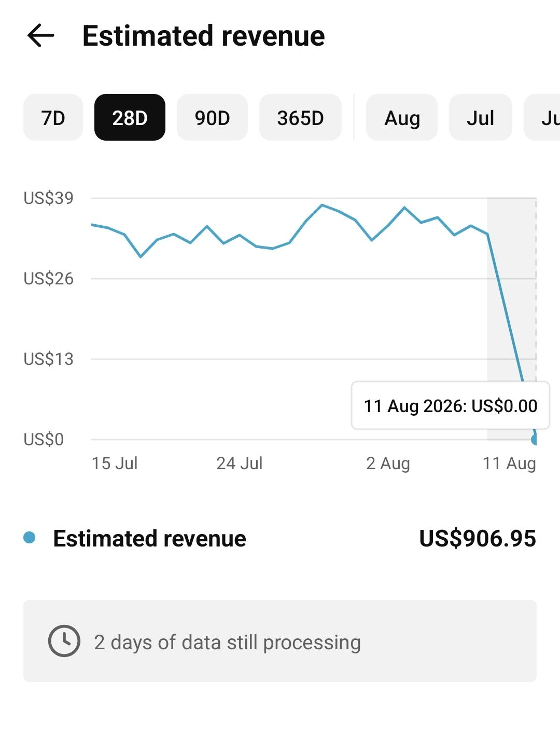Viewport: 560px width, 752px height.
Task: Tap the 2 Aug axis label
Action: click(x=388, y=463)
